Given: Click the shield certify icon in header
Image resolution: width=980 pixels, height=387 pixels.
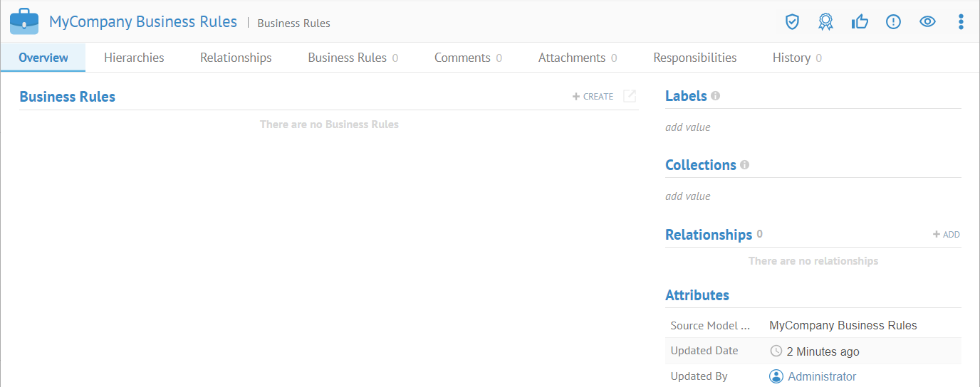Looking at the screenshot, I should (792, 22).
